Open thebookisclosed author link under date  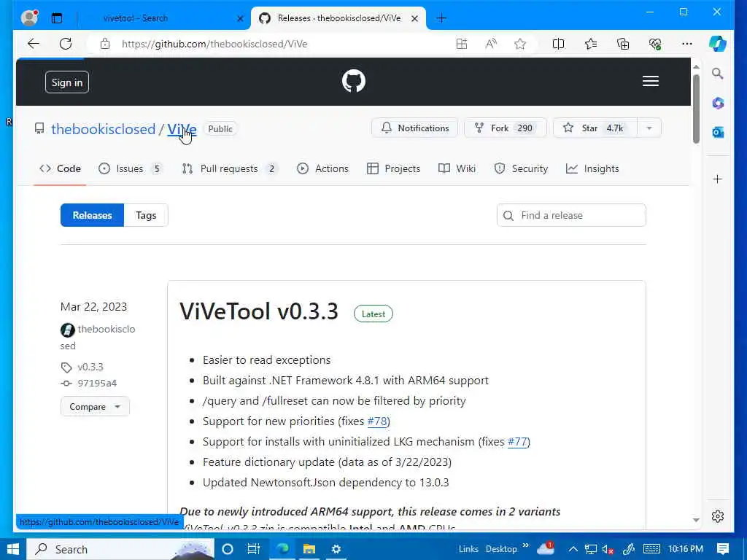(98, 337)
